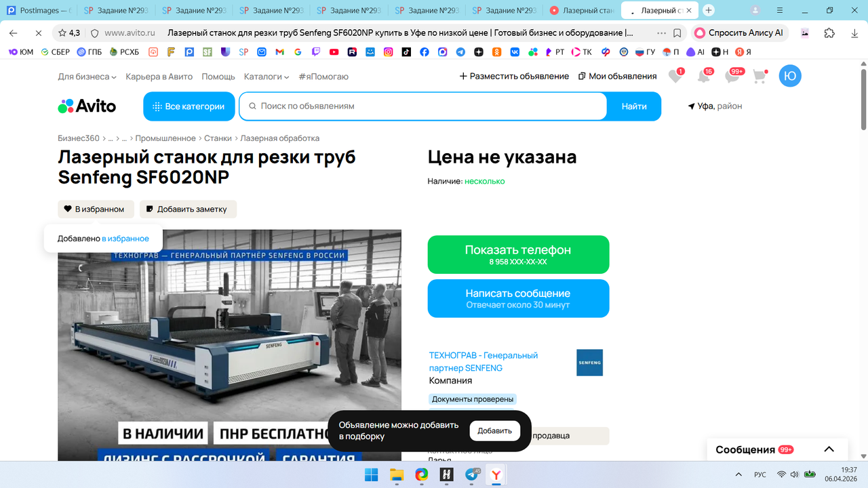868x488 pixels.
Task: Open the VK bookmark icon
Action: (515, 52)
